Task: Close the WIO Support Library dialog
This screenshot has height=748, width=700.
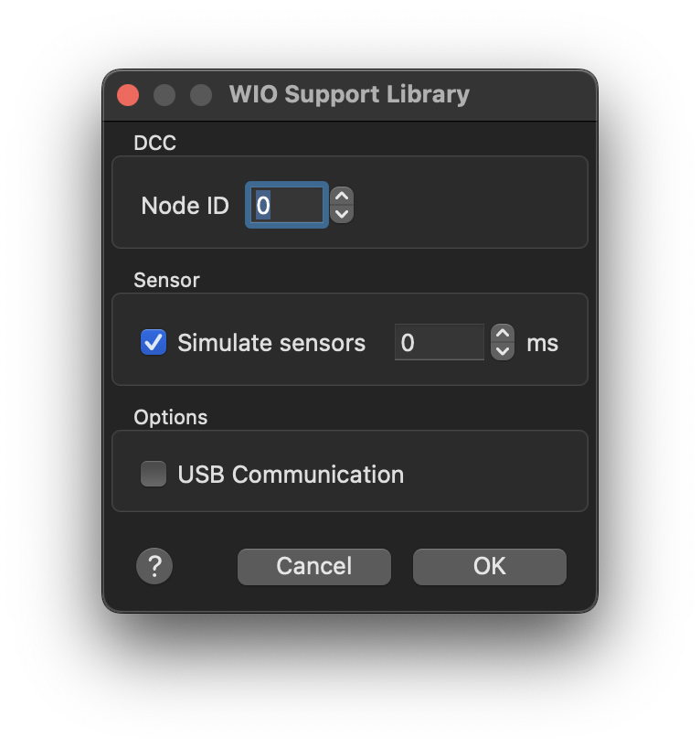Action: click(x=128, y=95)
